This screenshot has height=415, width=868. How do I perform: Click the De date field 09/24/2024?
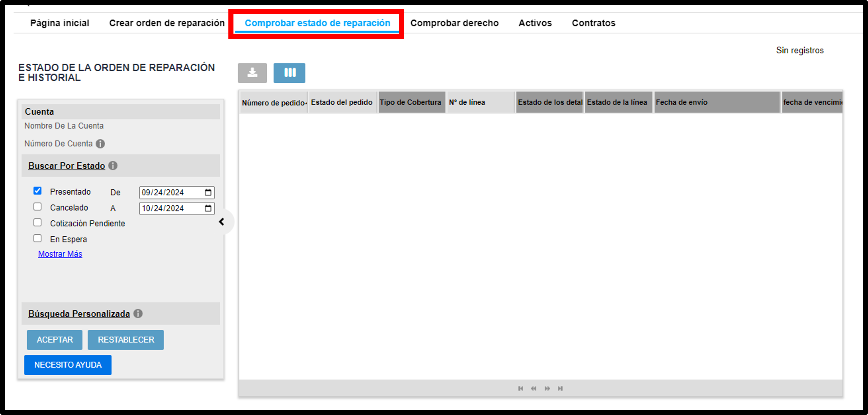(x=177, y=192)
